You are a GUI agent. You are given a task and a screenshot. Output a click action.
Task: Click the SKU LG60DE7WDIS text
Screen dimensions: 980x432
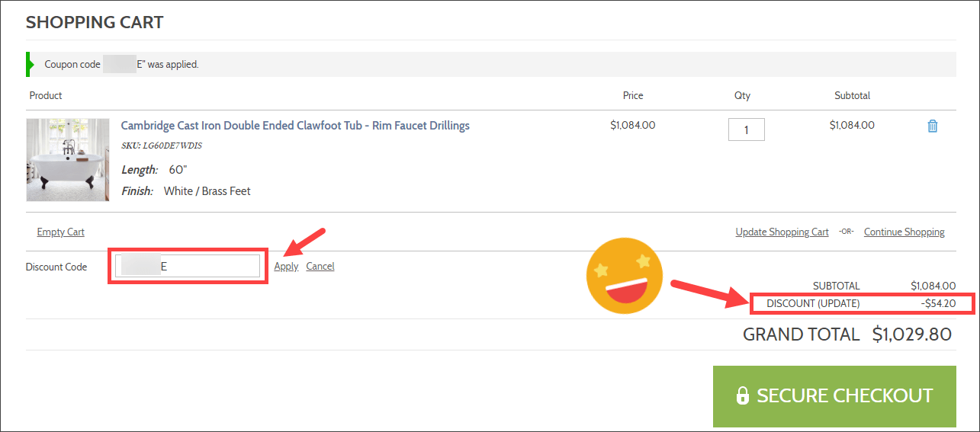(162, 146)
